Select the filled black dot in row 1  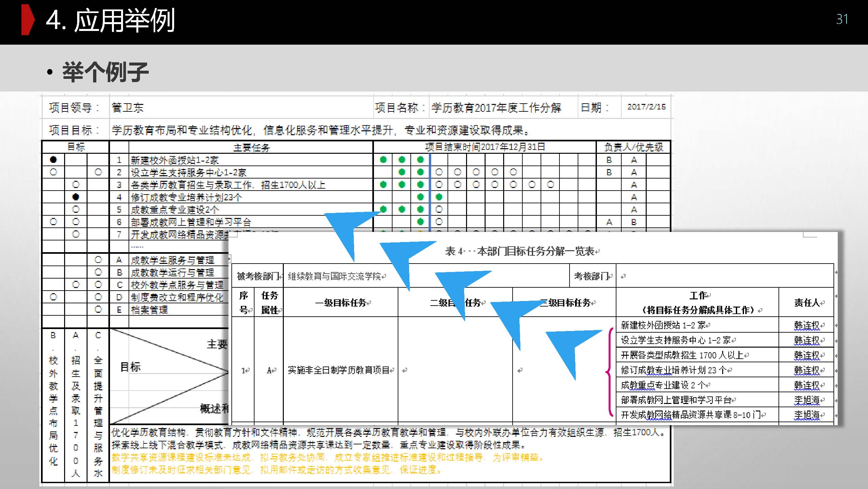53,160
